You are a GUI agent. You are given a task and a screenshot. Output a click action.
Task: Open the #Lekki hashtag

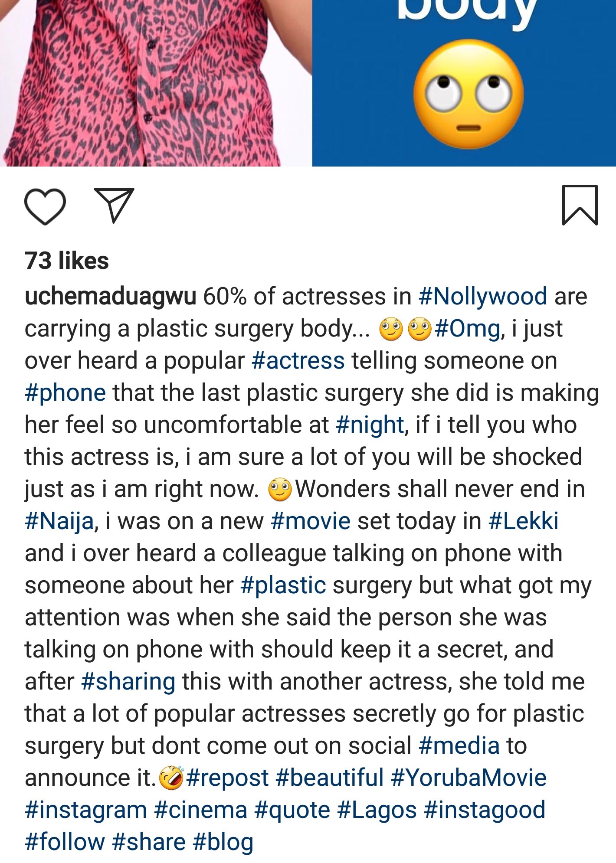pos(523,521)
